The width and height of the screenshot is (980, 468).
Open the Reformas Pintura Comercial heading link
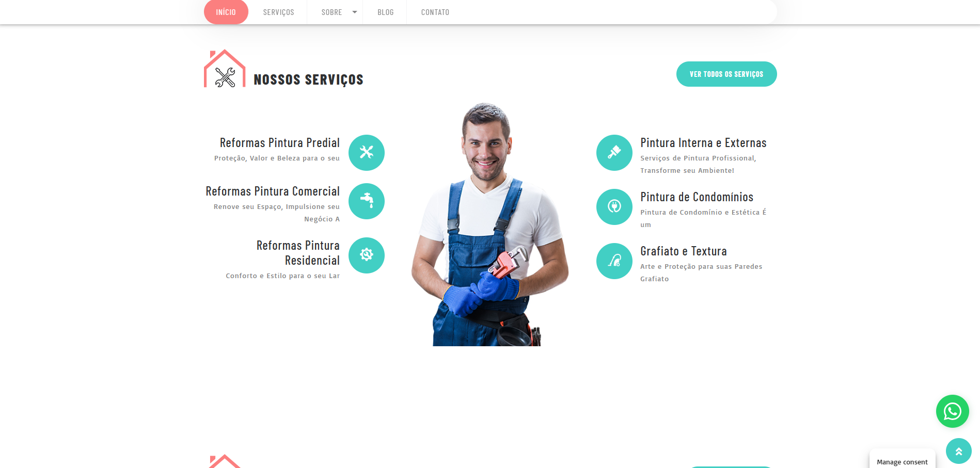pos(273,191)
